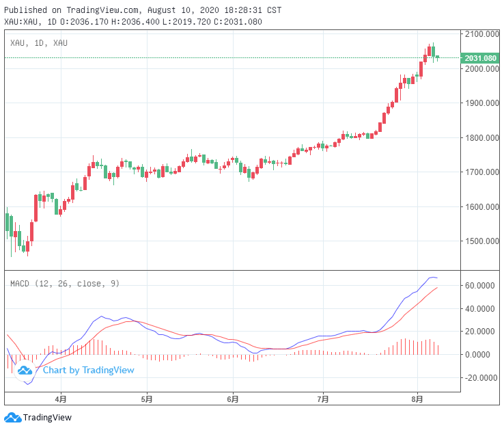Image resolution: width=504 pixels, height=430 pixels.
Task: Click the 'XAU, 1D, XAU' chart legend
Action: point(39,43)
